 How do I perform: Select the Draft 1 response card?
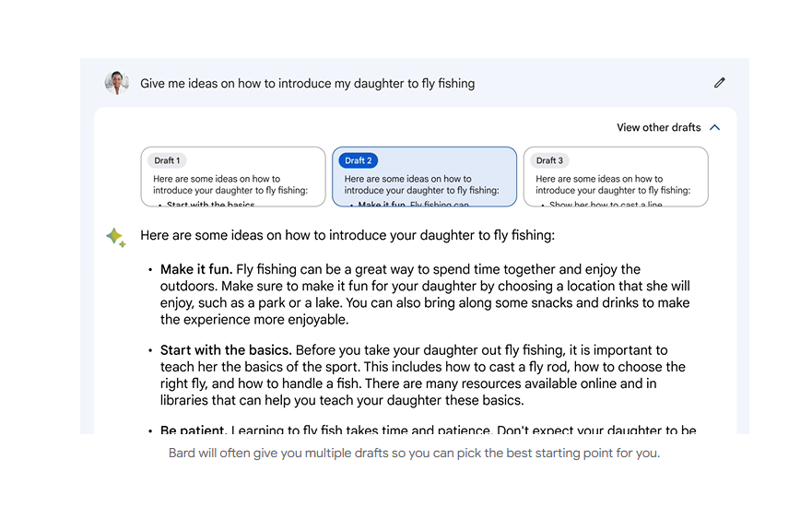232,177
